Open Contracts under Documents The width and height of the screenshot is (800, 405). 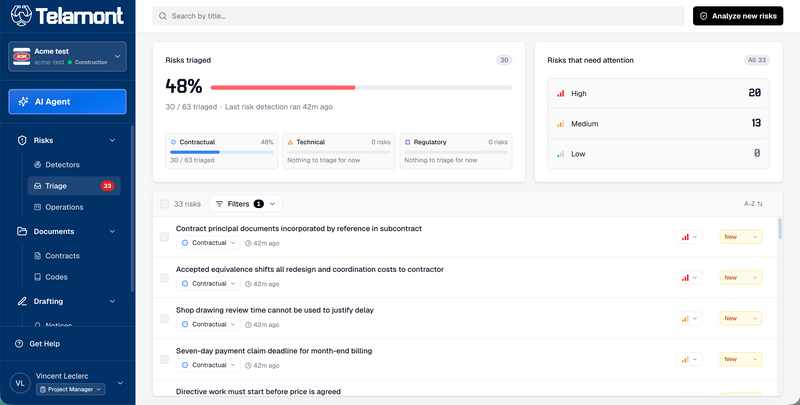pos(74,256)
